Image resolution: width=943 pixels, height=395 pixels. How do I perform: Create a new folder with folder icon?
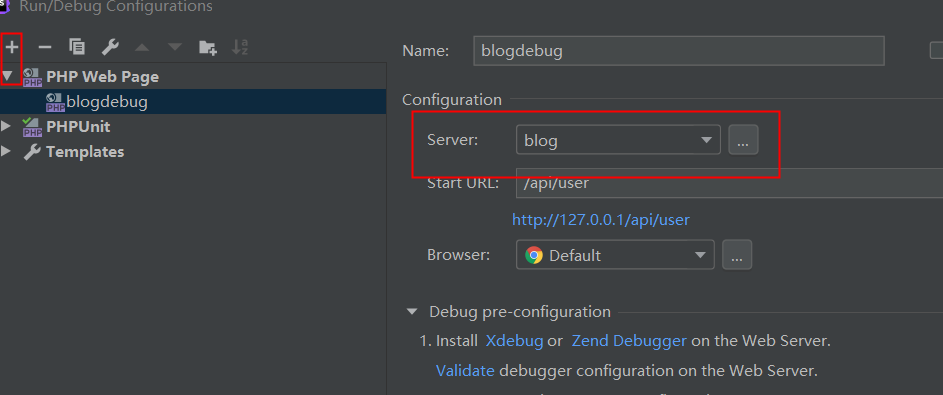point(207,47)
